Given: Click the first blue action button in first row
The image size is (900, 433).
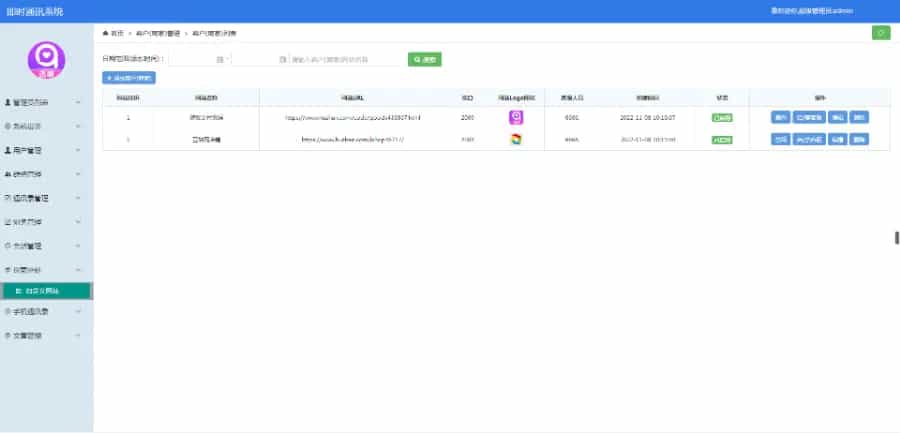Looking at the screenshot, I should click(780, 117).
